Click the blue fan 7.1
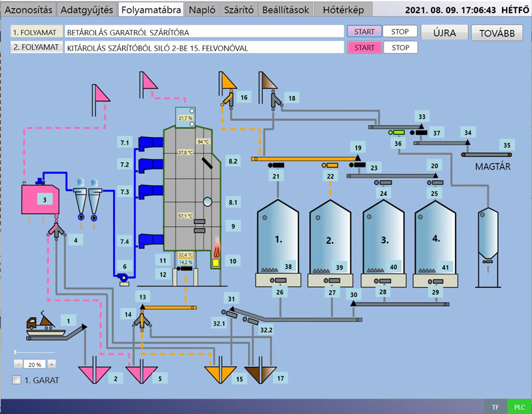 coord(150,143)
